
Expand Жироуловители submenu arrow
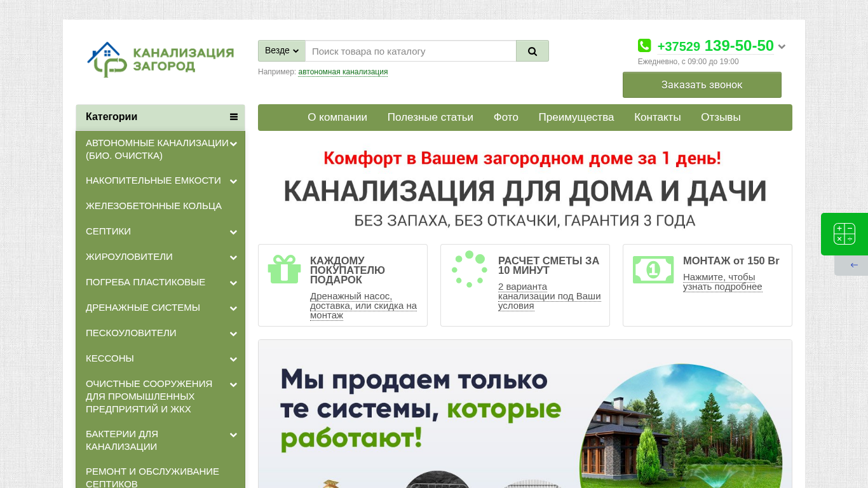coord(234,258)
